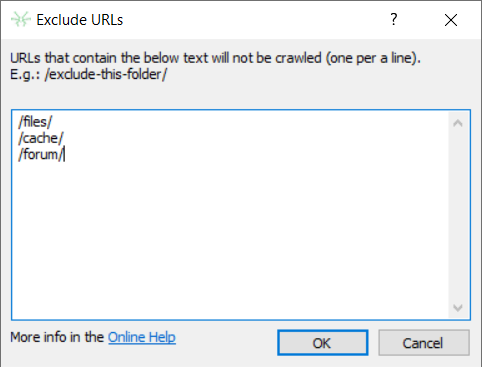Click the "More info in the" label
Image resolution: width=482 pixels, height=367 pixels.
pyautogui.click(x=57, y=337)
